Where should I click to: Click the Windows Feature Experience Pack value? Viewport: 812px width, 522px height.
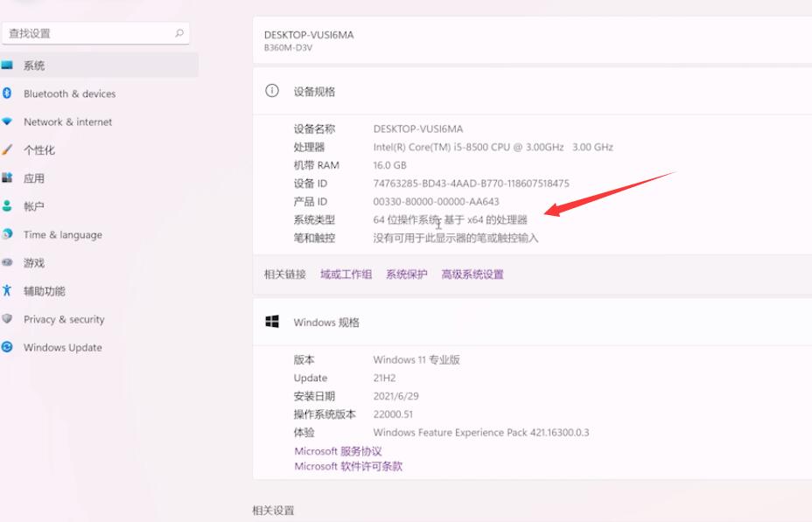[x=481, y=432]
